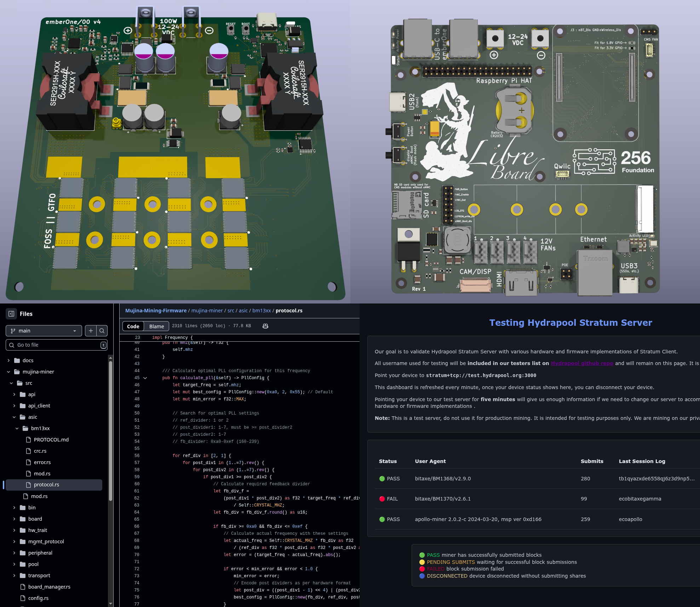Switch to the Code tab
Screen dimensions: 700x607
coord(133,326)
